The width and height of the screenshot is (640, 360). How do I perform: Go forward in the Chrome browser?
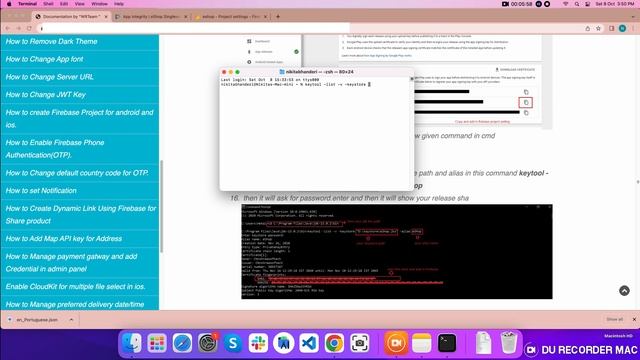(18, 28)
